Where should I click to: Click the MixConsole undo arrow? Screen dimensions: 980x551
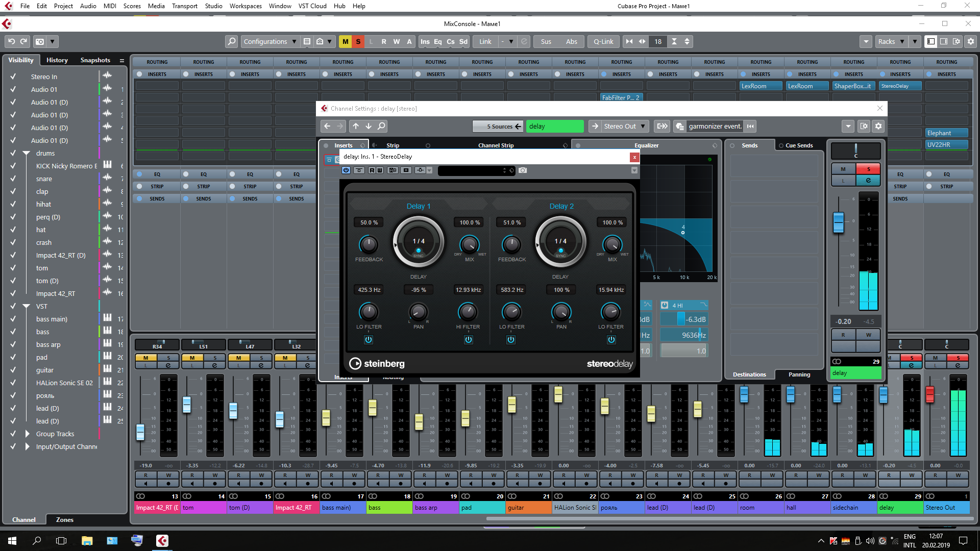point(11,41)
